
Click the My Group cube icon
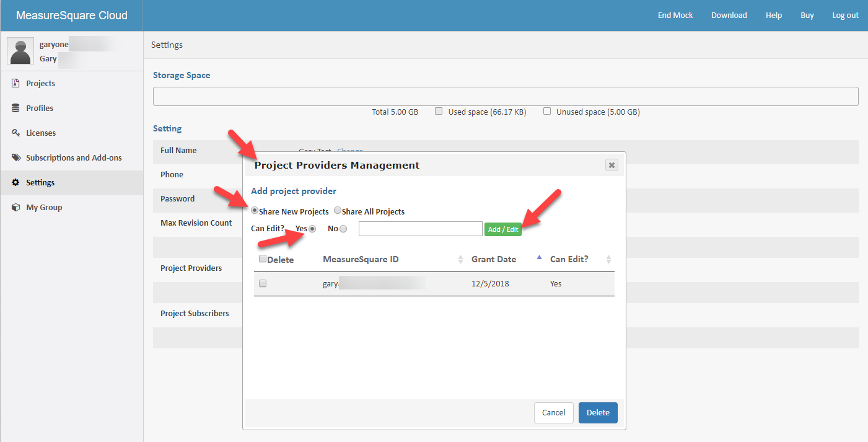coord(15,208)
